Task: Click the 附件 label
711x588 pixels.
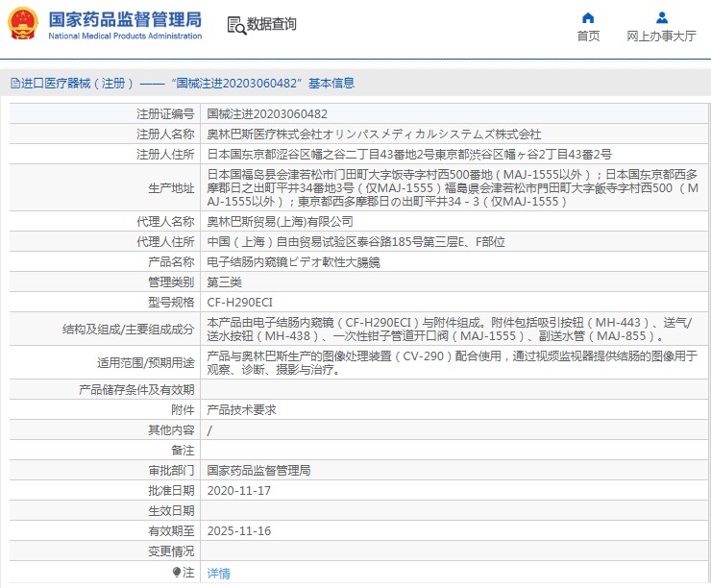Action: [x=183, y=410]
